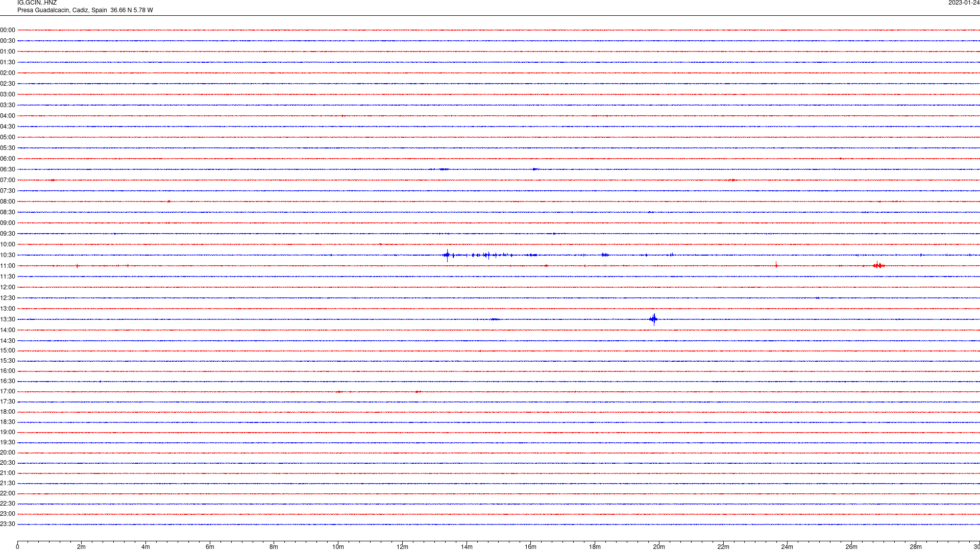Click the 28m tick label on time axis

tap(916, 547)
